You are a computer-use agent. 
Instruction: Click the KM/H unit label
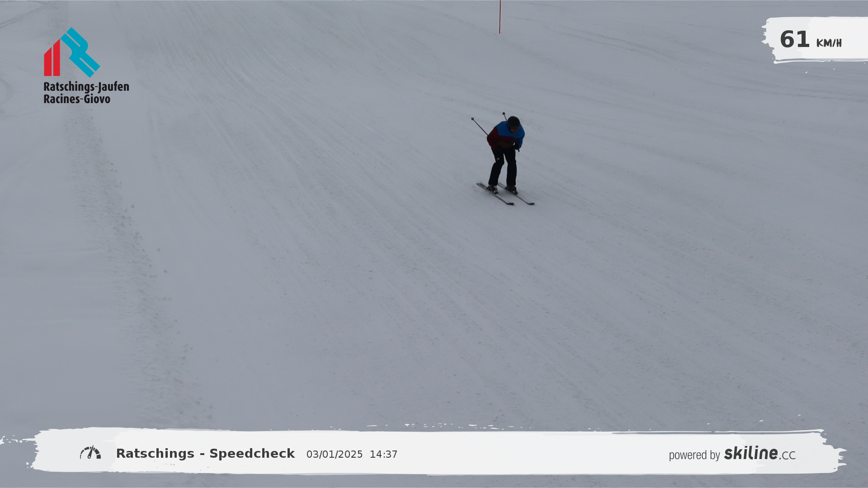coord(829,43)
